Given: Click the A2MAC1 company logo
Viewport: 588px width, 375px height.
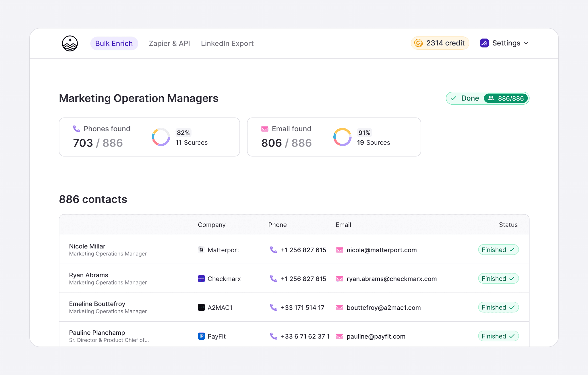Looking at the screenshot, I should (201, 307).
